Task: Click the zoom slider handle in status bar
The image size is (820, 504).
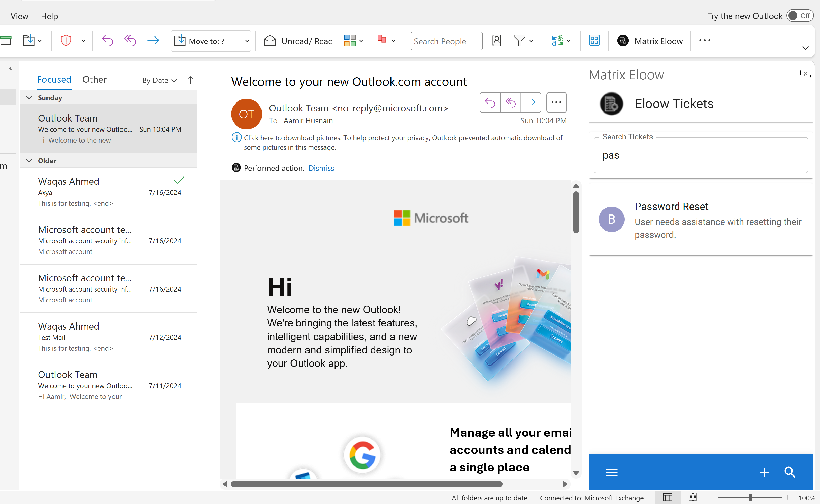Action: pyautogui.click(x=750, y=497)
